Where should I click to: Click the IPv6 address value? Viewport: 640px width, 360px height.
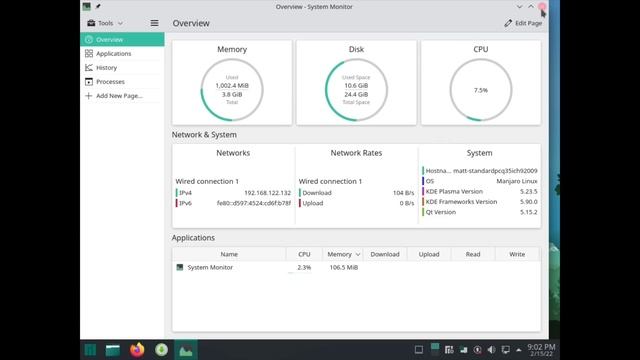[254, 203]
